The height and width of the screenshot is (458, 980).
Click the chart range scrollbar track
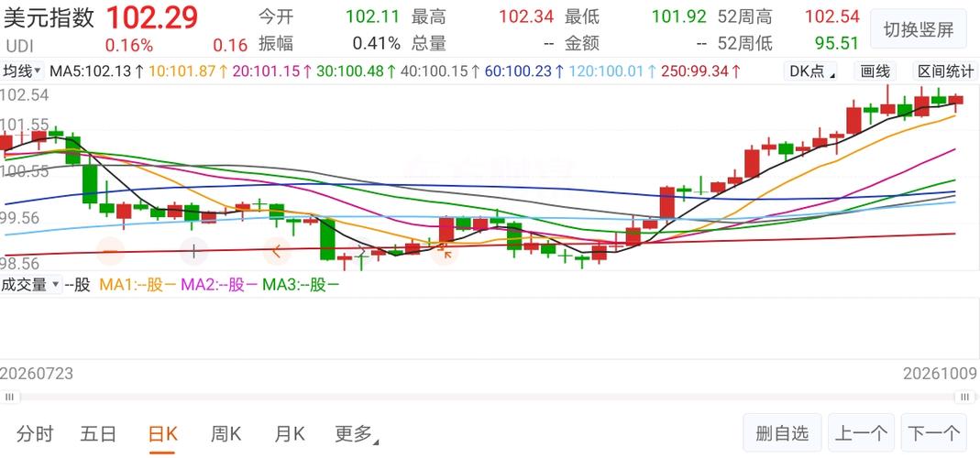488,397
